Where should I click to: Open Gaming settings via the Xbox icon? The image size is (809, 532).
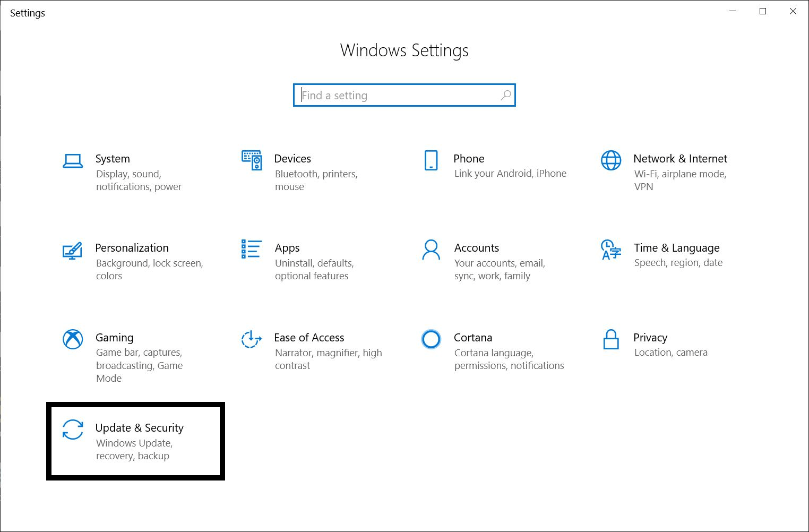pyautogui.click(x=73, y=339)
